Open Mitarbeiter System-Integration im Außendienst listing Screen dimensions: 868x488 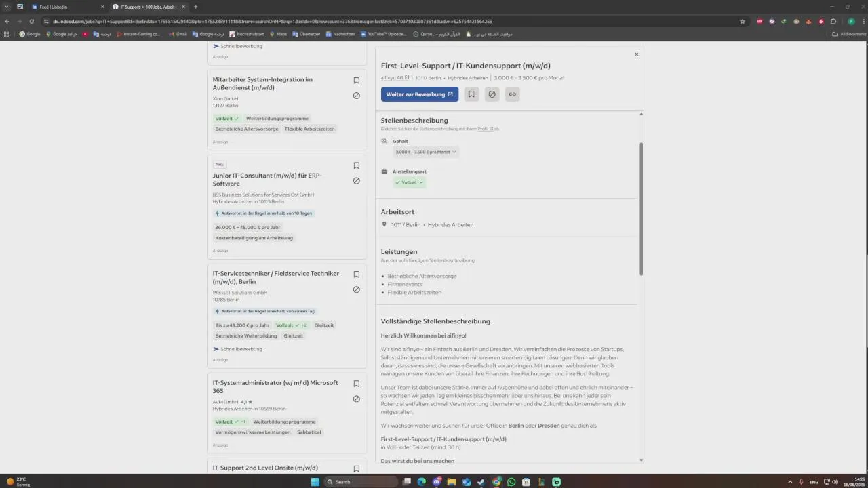(x=262, y=83)
